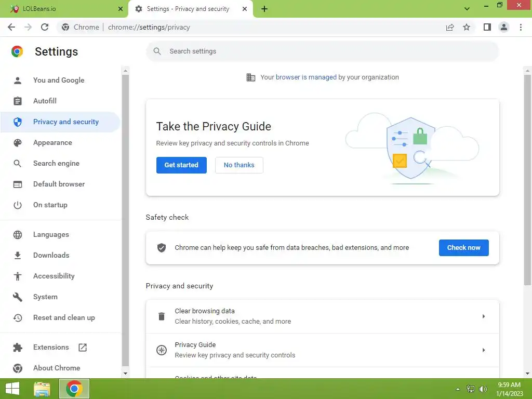Click the Extensions puzzle icon
532x399 pixels.
click(18, 347)
